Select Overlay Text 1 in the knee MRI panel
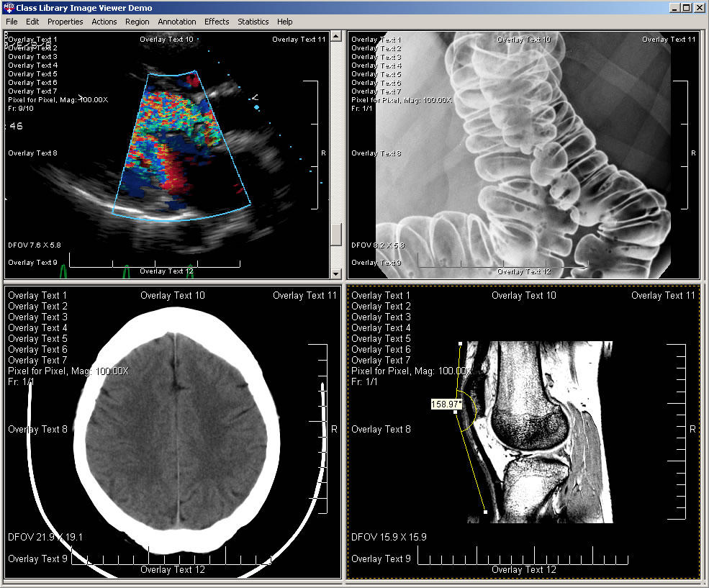Screen dimensions: 709x588 pyautogui.click(x=381, y=295)
